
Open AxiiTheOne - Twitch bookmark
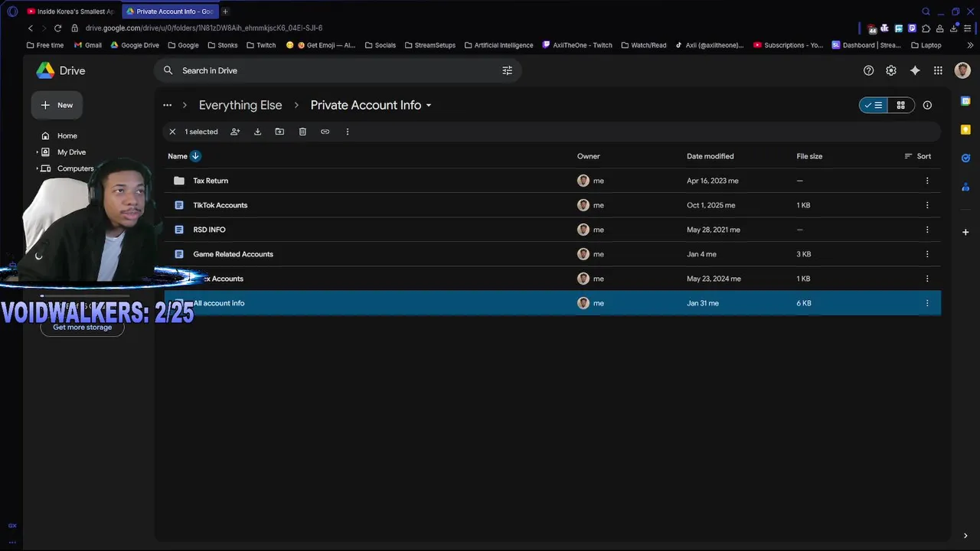(577, 45)
